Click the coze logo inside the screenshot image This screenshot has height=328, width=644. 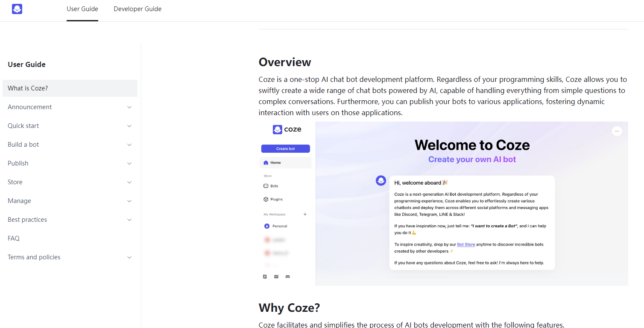(287, 129)
